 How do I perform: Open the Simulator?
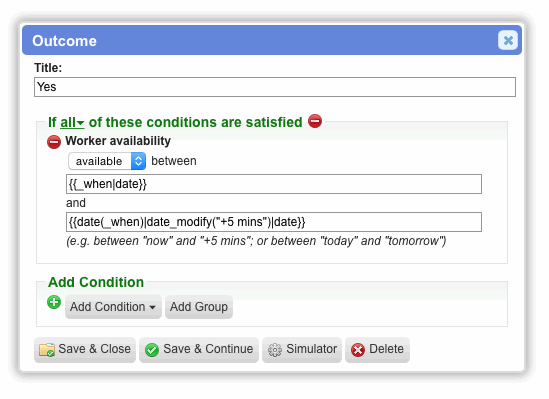click(302, 350)
